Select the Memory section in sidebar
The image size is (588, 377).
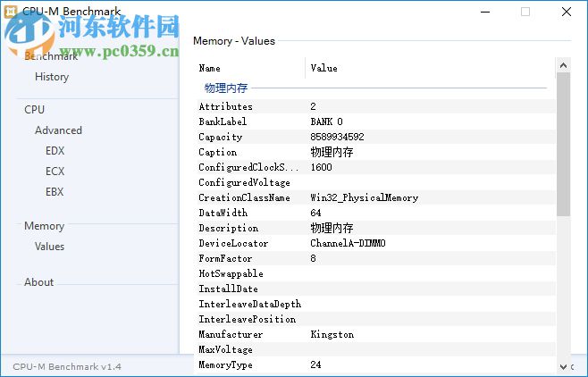(x=45, y=226)
